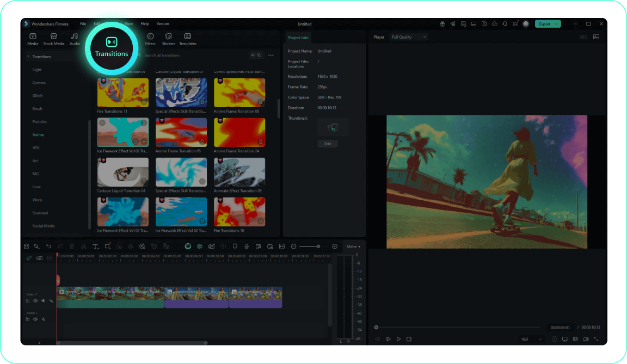Select the Anime transitions category
This screenshot has width=627, height=364.
click(38, 135)
